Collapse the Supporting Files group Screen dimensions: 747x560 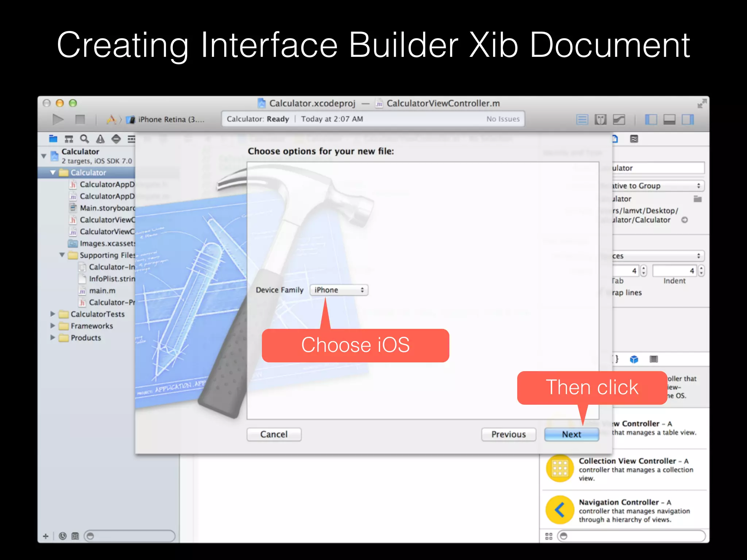[62, 255]
